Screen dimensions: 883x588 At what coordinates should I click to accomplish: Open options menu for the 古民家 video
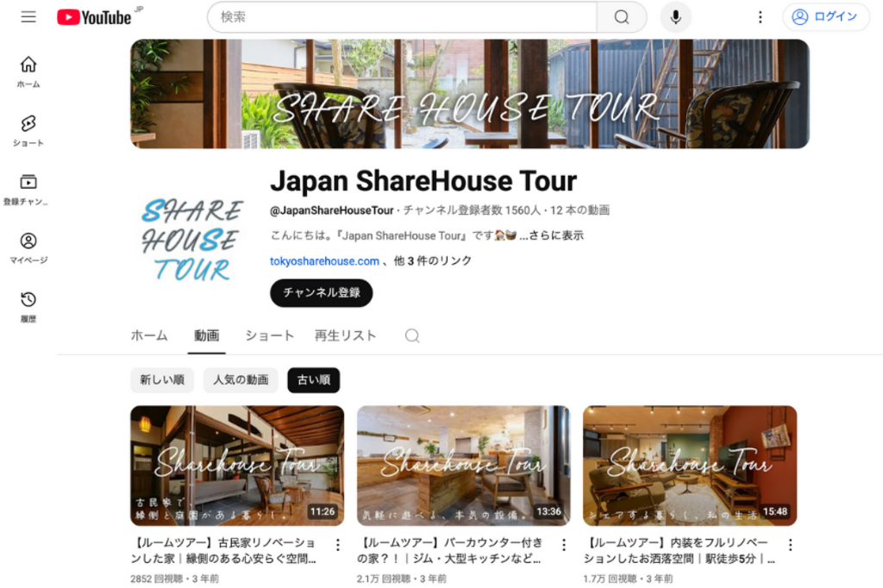[338, 545]
